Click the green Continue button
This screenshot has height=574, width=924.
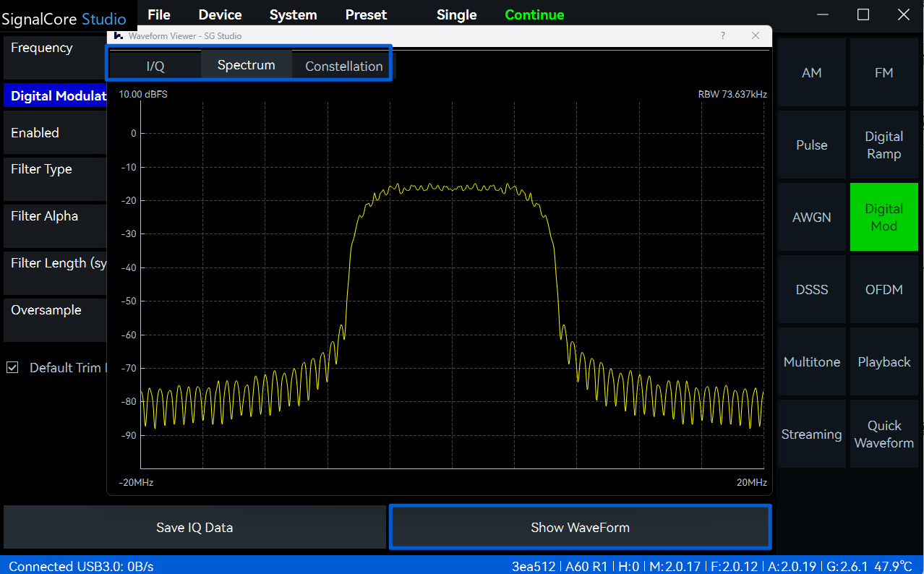(x=534, y=14)
